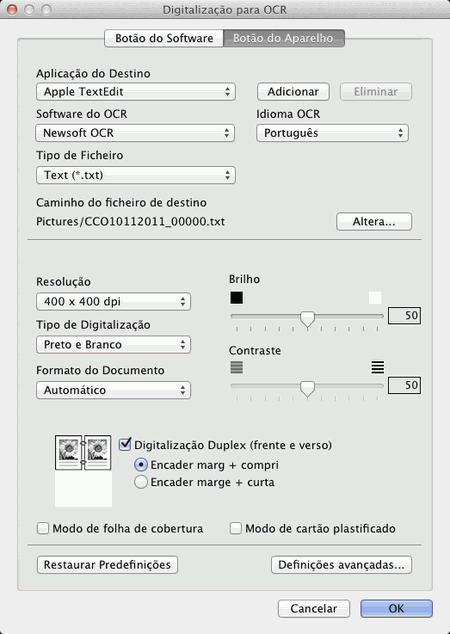The width and height of the screenshot is (450, 634).
Task: Click Definições avançadas button
Action: point(341,564)
